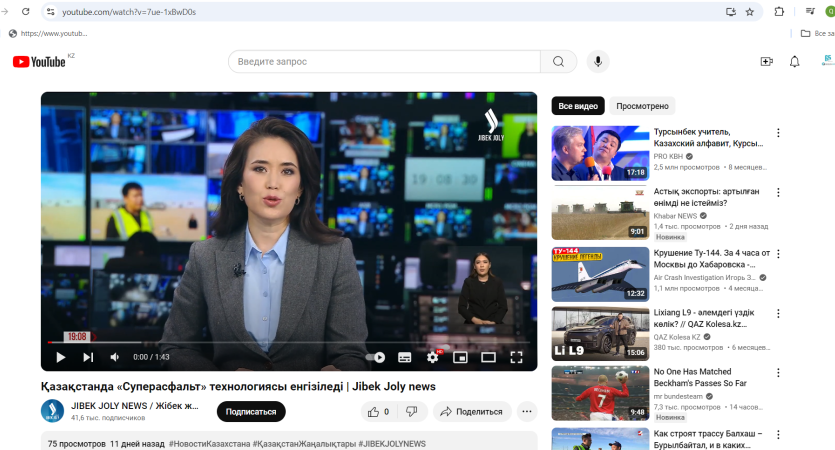Click 'Все закладки' bookmarks folder

[x=817, y=34]
